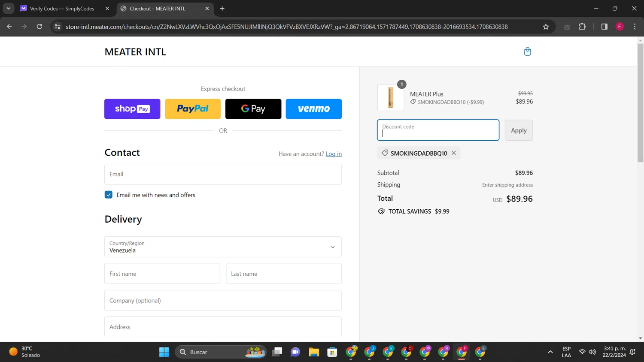Screen dimensions: 644x362
Task: Open the Wi-Fi network settings icon
Action: 582,352
